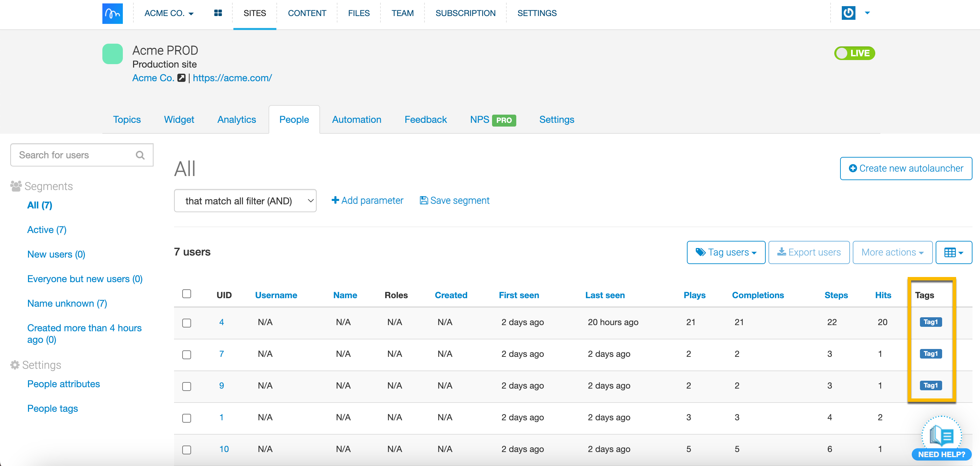The width and height of the screenshot is (980, 466).
Task: Click the search magnifier icon
Action: (140, 155)
